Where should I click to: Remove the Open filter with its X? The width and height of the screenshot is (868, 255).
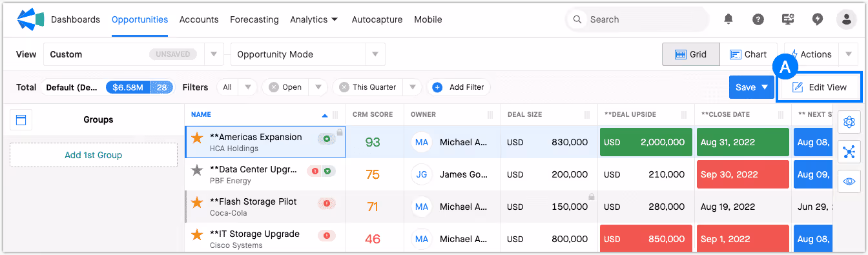coord(274,87)
